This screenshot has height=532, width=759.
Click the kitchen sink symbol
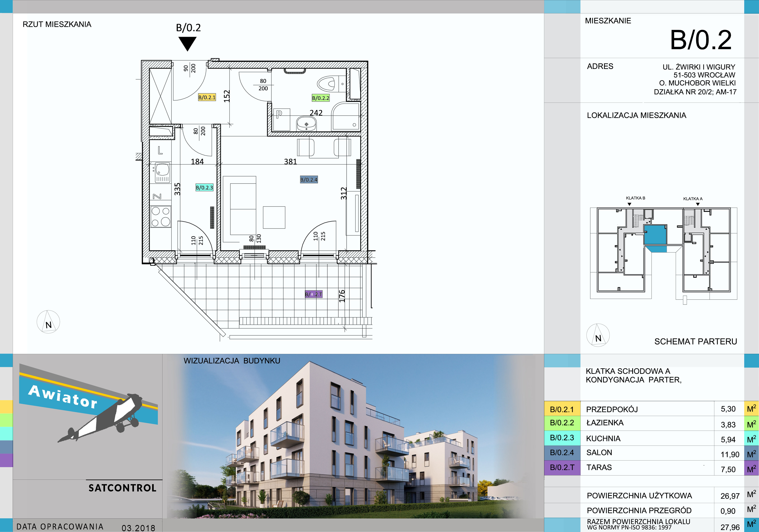tap(163, 172)
